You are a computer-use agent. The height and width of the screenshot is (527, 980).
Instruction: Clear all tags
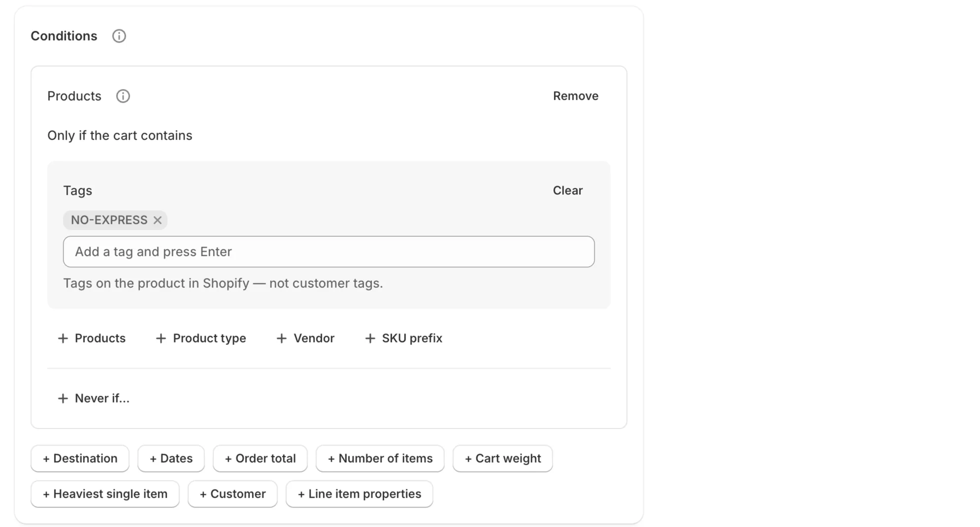[x=568, y=191]
